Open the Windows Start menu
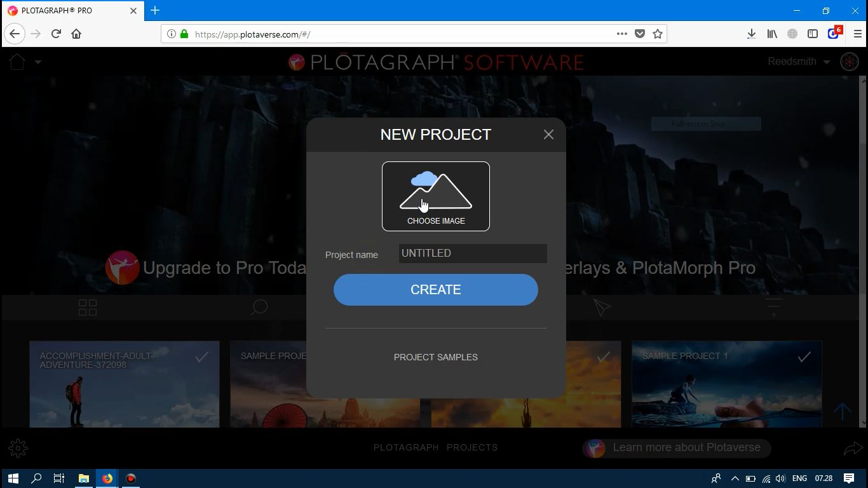This screenshot has width=868, height=488. pyautogui.click(x=13, y=478)
